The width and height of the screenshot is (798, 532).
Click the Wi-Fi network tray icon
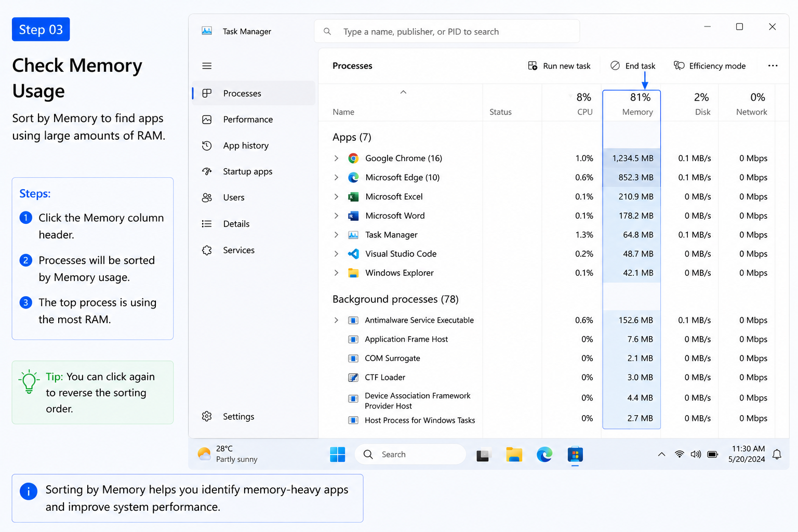coord(679,455)
